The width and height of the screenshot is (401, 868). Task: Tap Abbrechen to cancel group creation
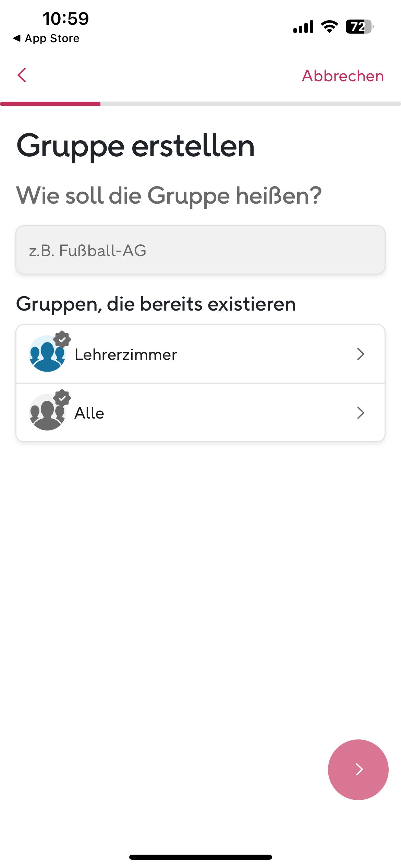(342, 76)
